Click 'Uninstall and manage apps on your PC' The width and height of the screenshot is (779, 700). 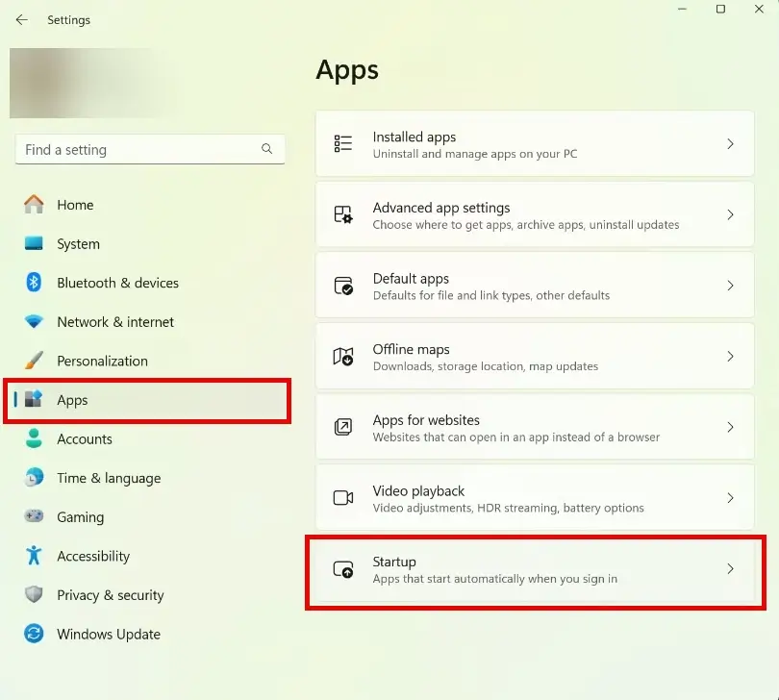pos(475,154)
